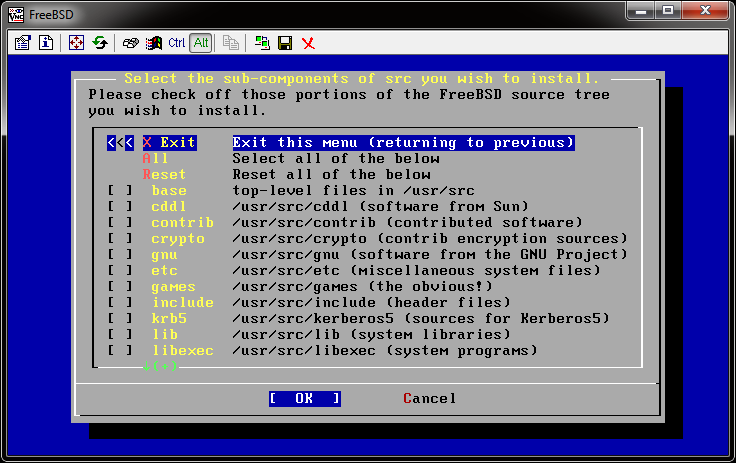Check the contrib source checkbox

pos(120,223)
